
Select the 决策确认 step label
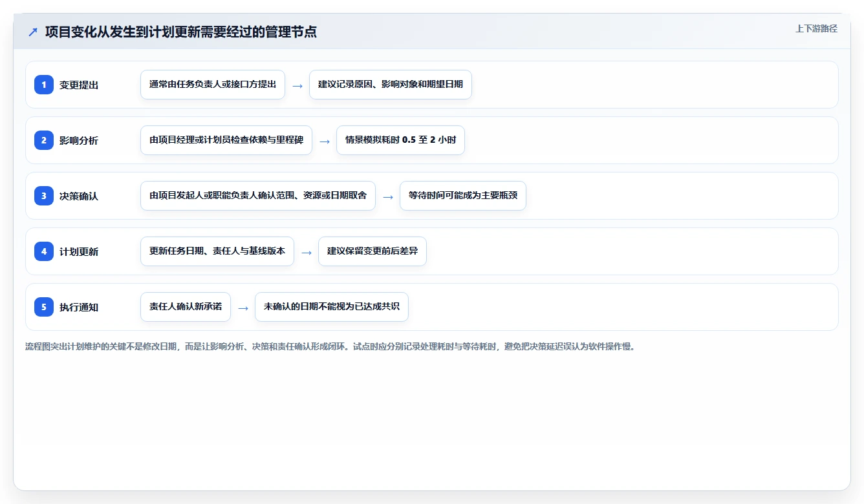(79, 196)
